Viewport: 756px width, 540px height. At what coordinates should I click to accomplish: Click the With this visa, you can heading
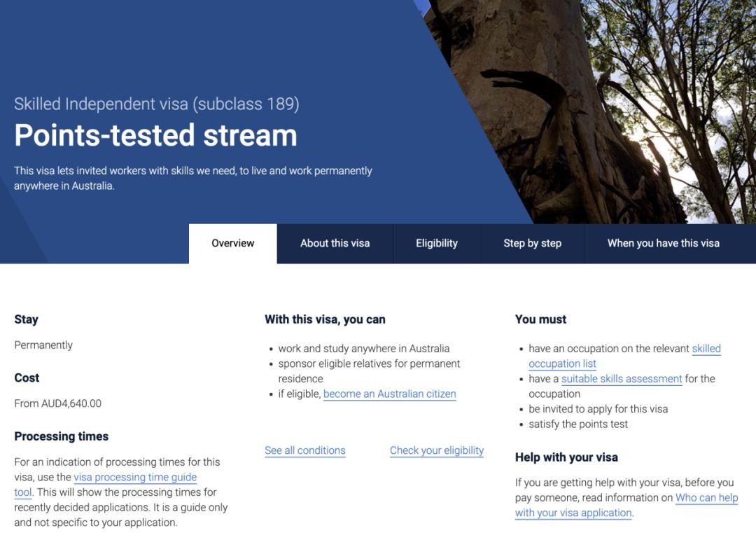pyautogui.click(x=325, y=319)
